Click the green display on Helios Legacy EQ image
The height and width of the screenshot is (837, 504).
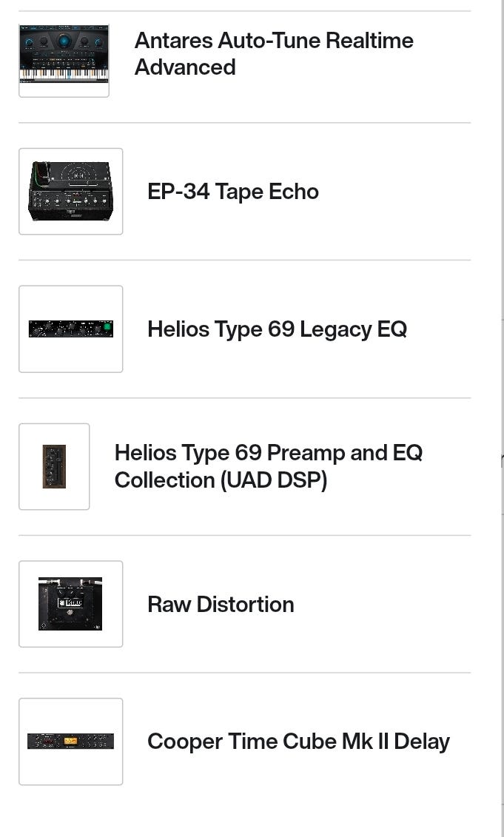(107, 329)
